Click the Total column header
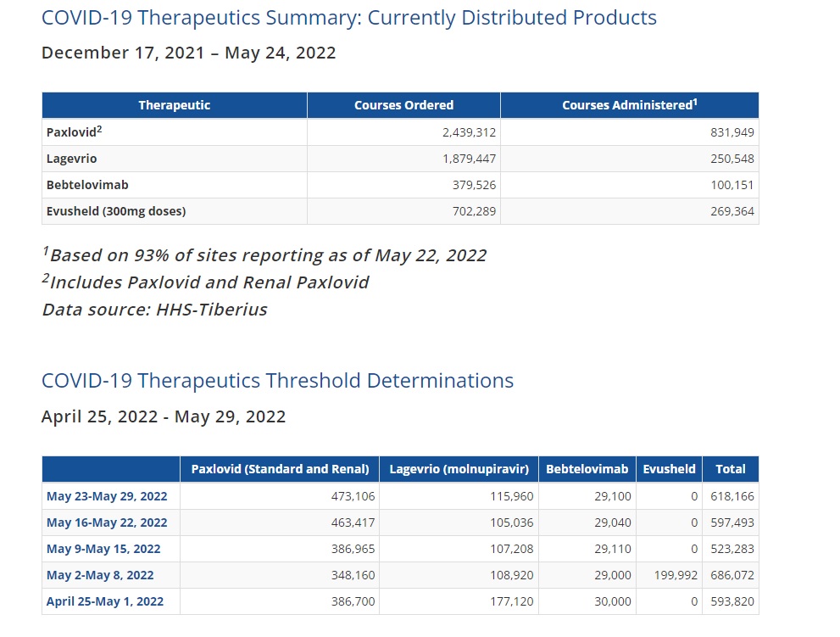The height and width of the screenshot is (637, 840). click(730, 469)
